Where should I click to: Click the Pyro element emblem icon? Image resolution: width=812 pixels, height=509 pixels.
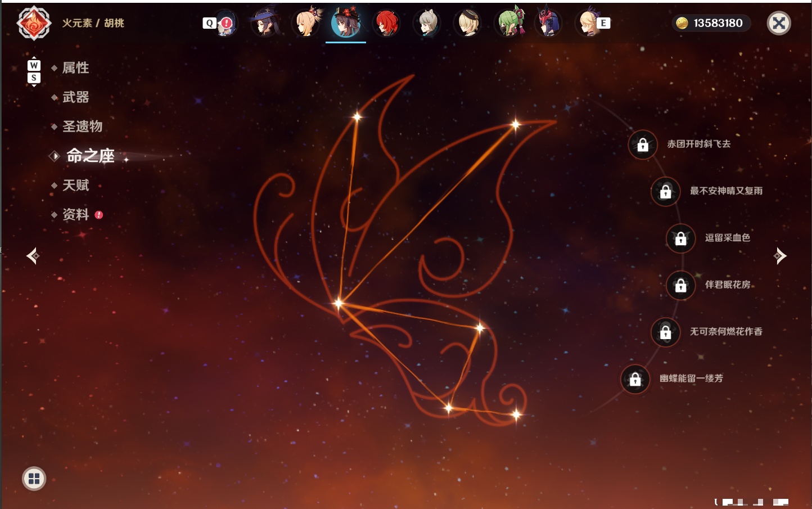(34, 23)
